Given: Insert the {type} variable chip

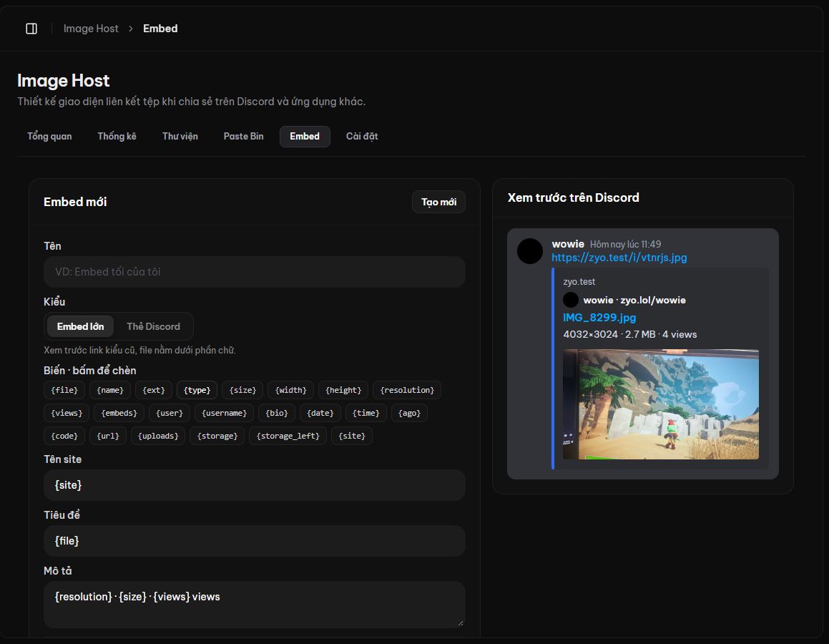Looking at the screenshot, I should (x=197, y=390).
